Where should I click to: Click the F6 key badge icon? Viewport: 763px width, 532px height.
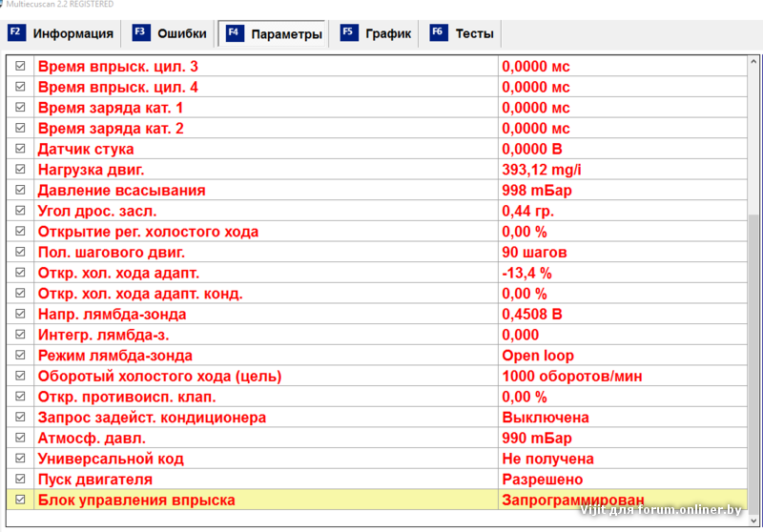(x=438, y=33)
